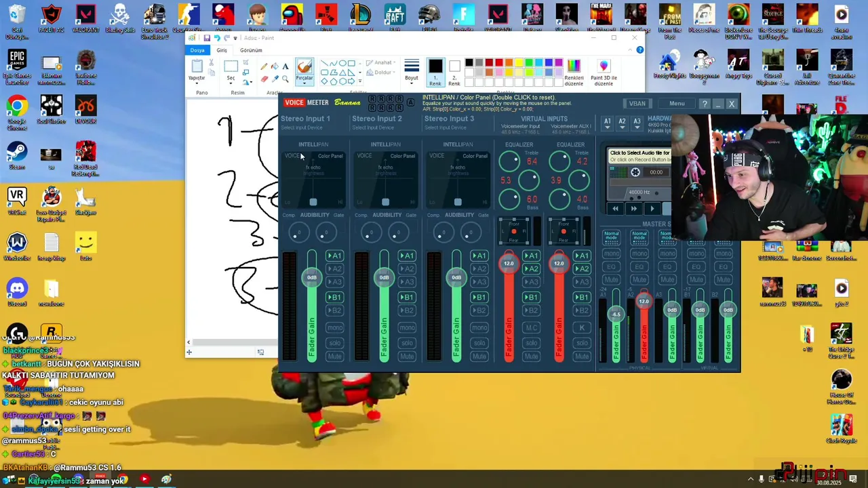868x488 pixels.
Task: Click Voicemeeter cassette play button
Action: click(x=652, y=209)
